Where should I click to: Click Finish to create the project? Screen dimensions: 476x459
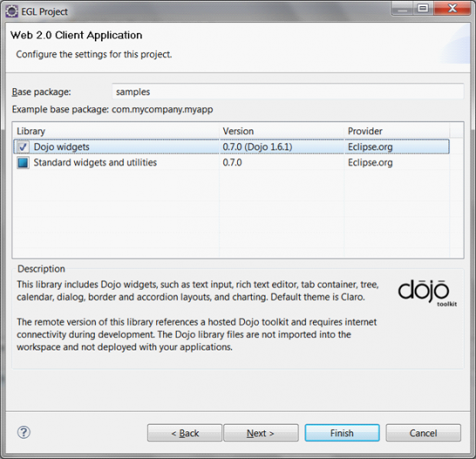[x=342, y=433]
